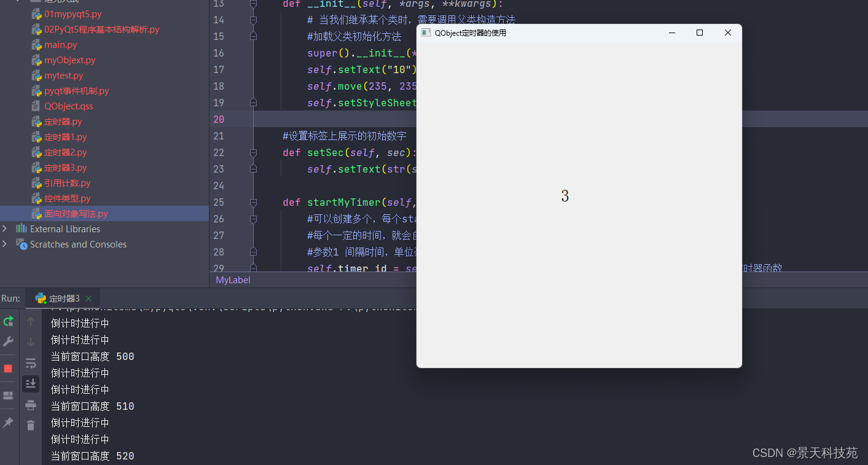Toggle soft-wrap in the console

point(31,364)
